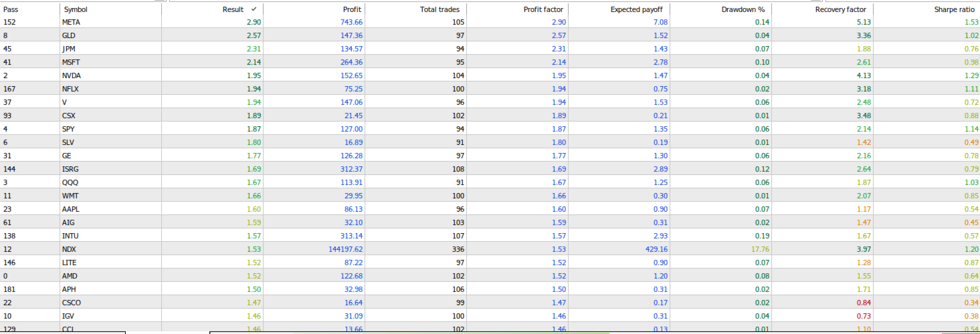Sort by Drawdown % column header
The image size is (980, 334).
tap(721, 9)
